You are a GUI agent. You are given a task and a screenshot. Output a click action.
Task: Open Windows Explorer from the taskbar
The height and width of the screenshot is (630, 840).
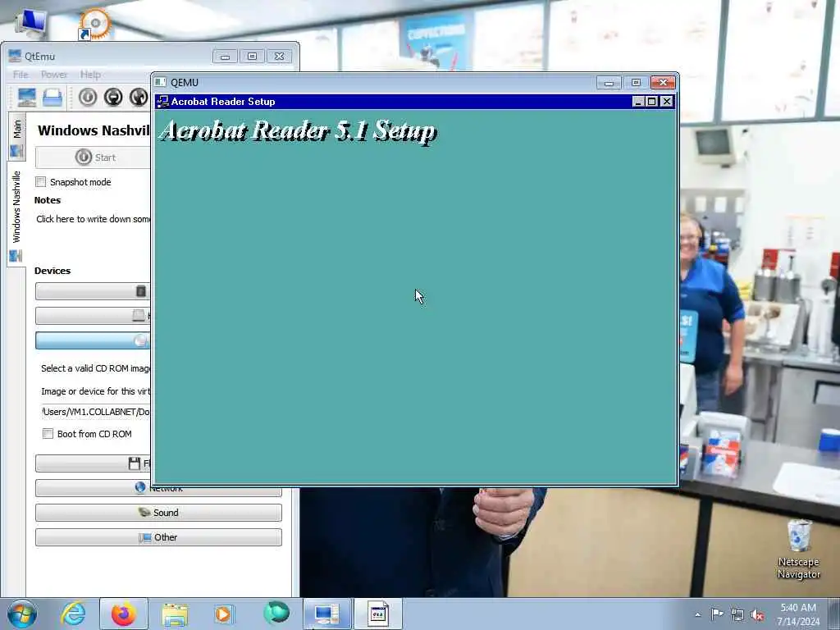(x=175, y=614)
